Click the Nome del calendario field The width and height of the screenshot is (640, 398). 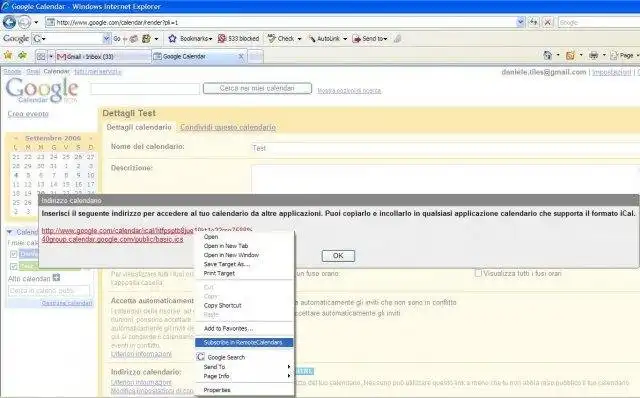pos(445,148)
